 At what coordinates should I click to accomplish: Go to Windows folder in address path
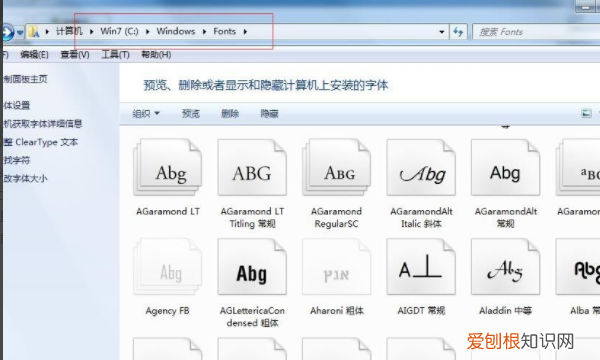[176, 31]
